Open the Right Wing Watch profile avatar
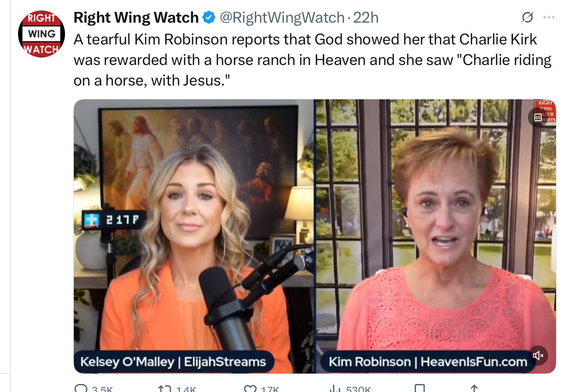564x392 pixels. [x=41, y=34]
